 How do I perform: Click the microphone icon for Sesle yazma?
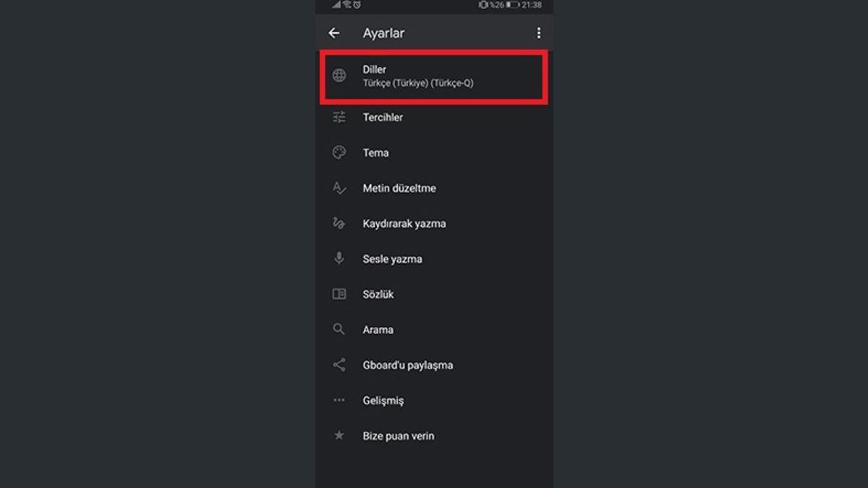pyautogui.click(x=339, y=259)
